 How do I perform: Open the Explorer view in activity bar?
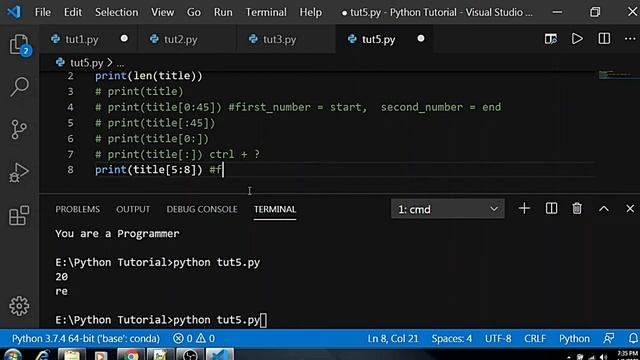[x=19, y=44]
